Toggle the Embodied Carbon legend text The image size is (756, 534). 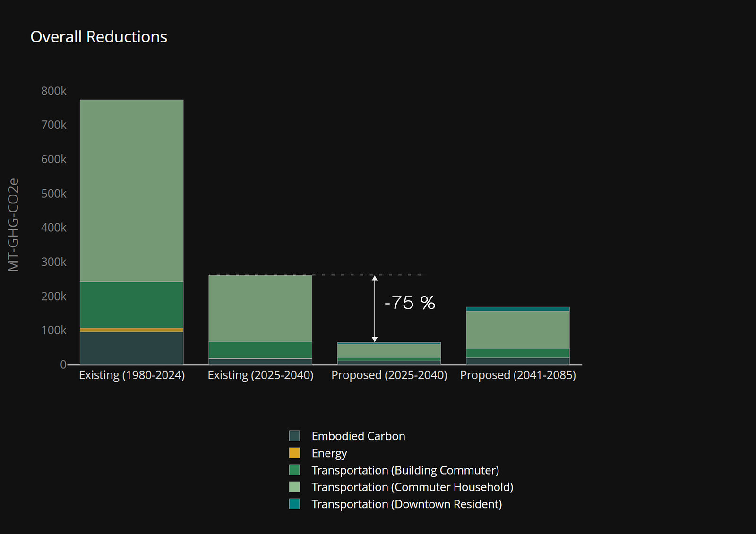(358, 436)
